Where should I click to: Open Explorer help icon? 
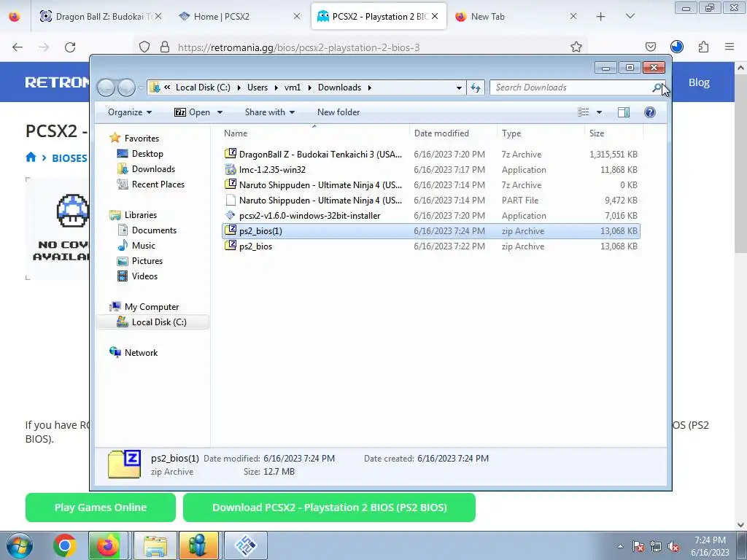650,112
